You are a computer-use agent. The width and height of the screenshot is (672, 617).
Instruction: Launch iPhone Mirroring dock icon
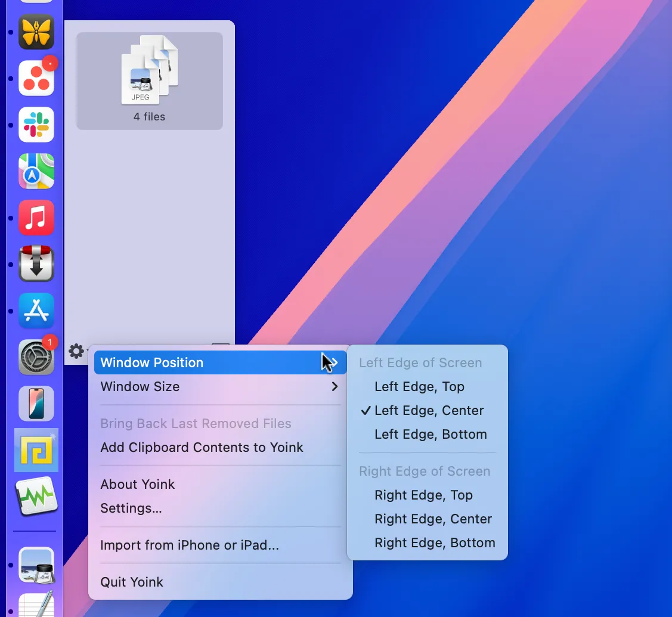point(36,404)
